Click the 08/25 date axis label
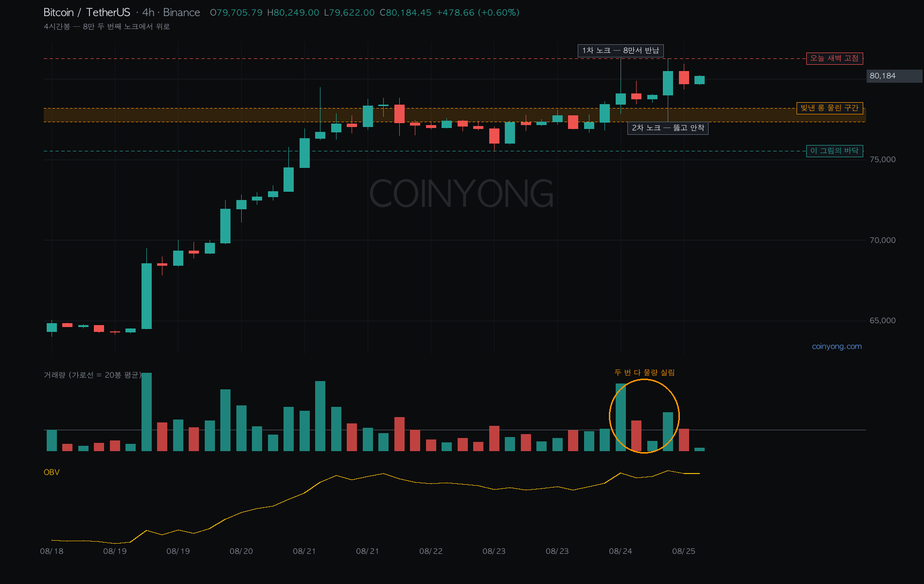 click(x=684, y=551)
